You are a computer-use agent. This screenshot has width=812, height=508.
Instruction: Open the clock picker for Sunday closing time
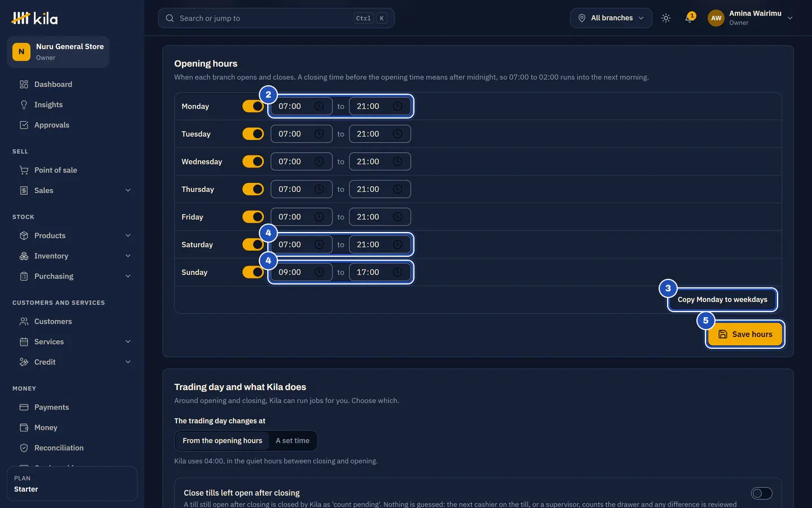click(398, 272)
